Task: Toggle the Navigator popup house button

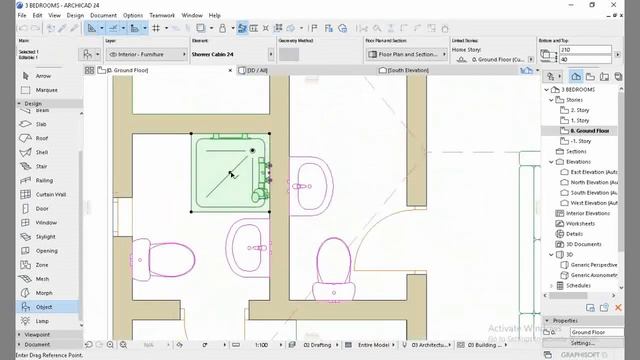Action: click(527, 70)
